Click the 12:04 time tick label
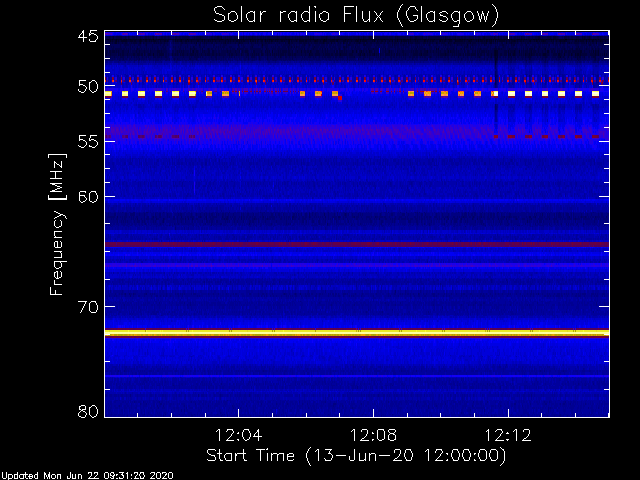The width and height of the screenshot is (640, 480). coord(238,436)
